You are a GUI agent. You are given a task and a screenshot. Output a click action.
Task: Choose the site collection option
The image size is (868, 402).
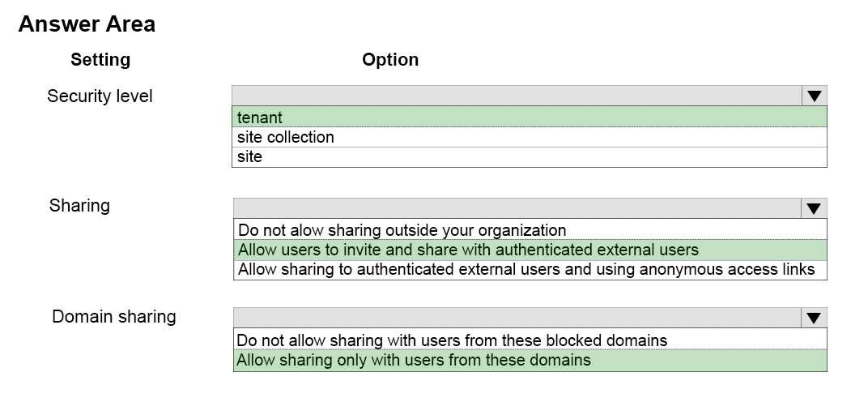[530, 137]
